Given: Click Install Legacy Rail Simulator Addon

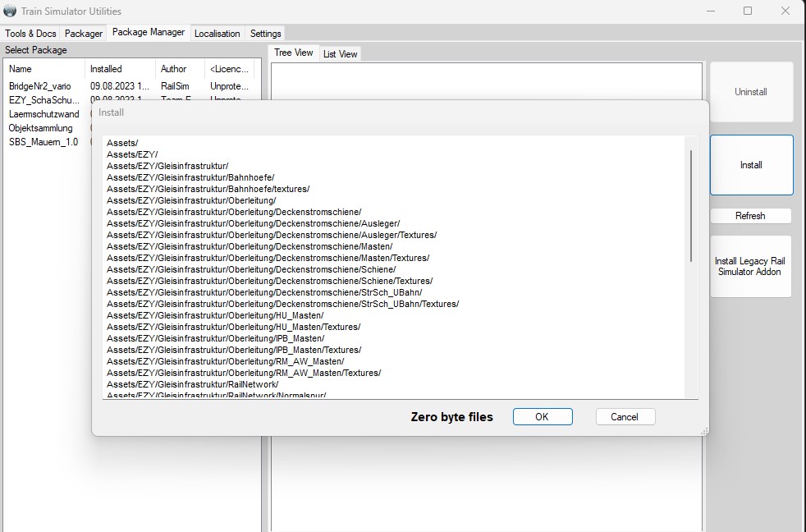Looking at the screenshot, I should [750, 266].
